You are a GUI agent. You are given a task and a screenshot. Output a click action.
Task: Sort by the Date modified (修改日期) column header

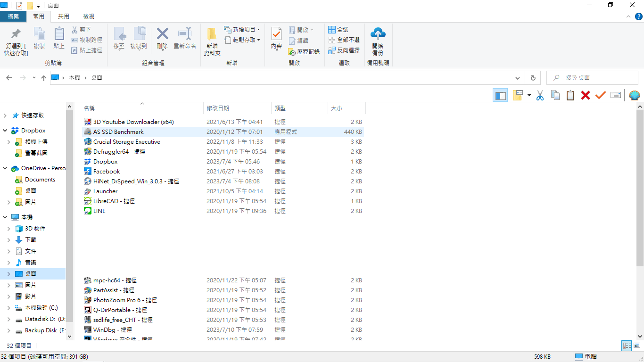[x=237, y=108]
